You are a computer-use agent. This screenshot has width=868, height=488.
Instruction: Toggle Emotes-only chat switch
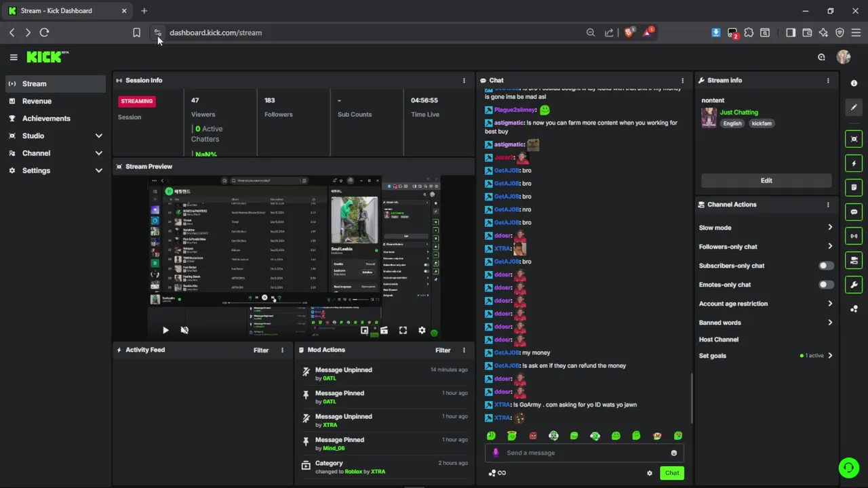click(x=826, y=285)
